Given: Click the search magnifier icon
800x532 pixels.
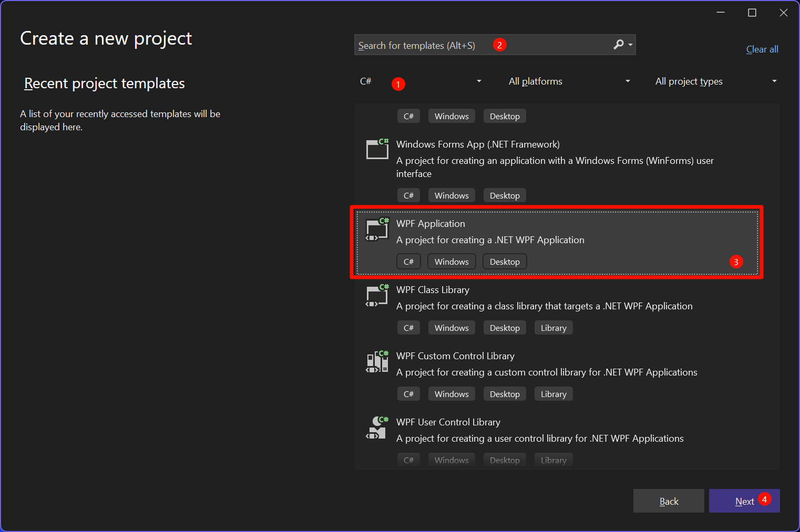Looking at the screenshot, I should click(x=619, y=45).
